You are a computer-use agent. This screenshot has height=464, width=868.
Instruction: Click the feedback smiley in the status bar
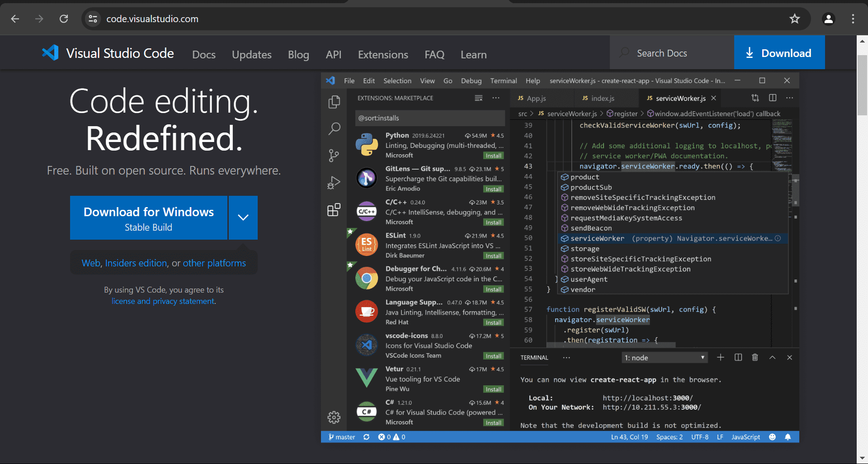772,437
